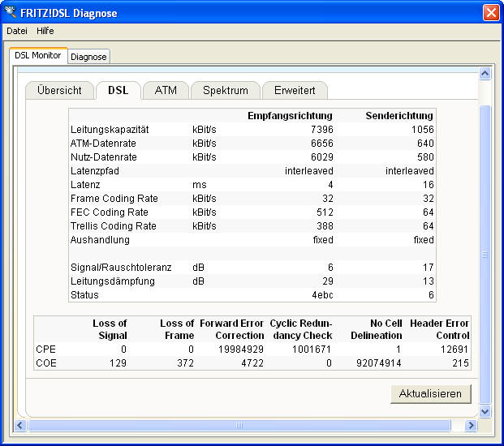Select the DSL tab
Image resolution: width=504 pixels, height=446 pixels.
118,90
